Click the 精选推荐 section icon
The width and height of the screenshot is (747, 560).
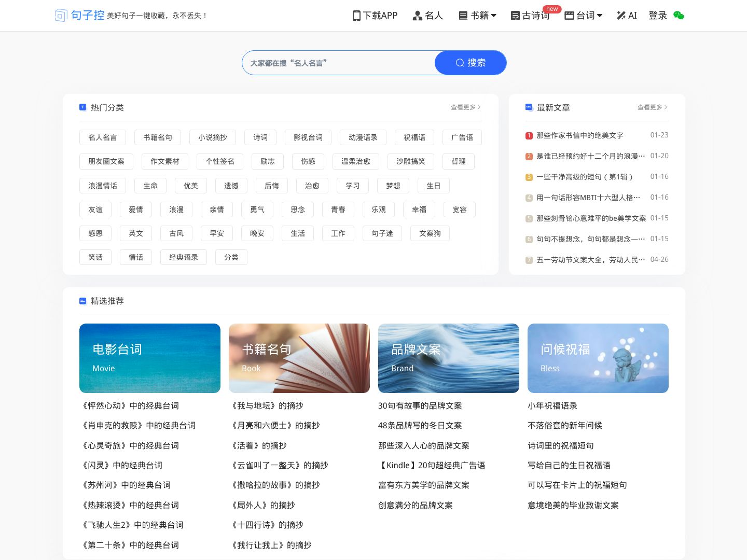coord(82,301)
